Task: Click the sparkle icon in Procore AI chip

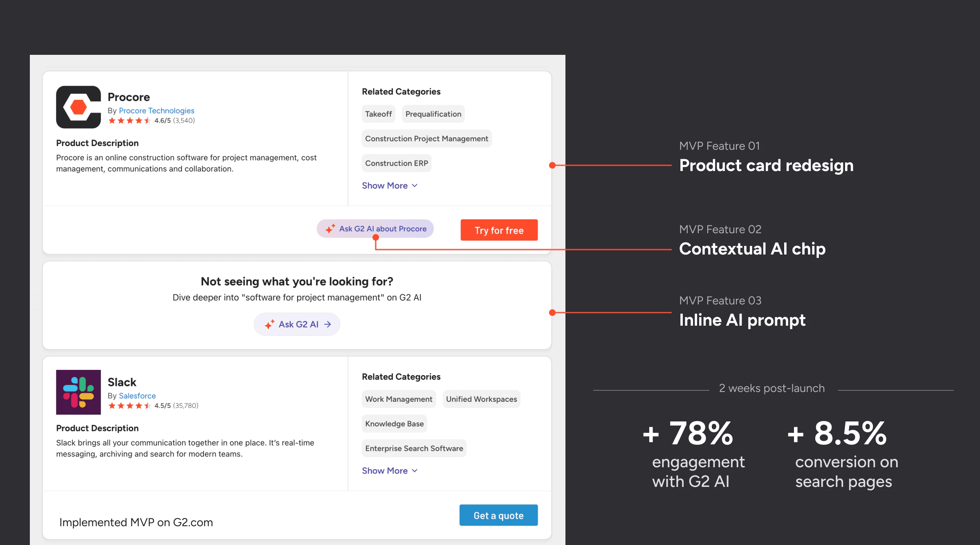Action: pyautogui.click(x=330, y=229)
